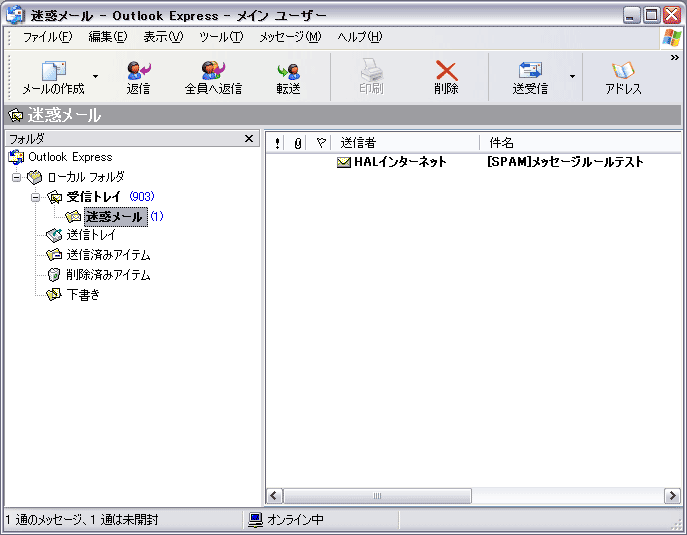
Task: Select the 送信済みアイテム folder
Action: click(x=108, y=255)
